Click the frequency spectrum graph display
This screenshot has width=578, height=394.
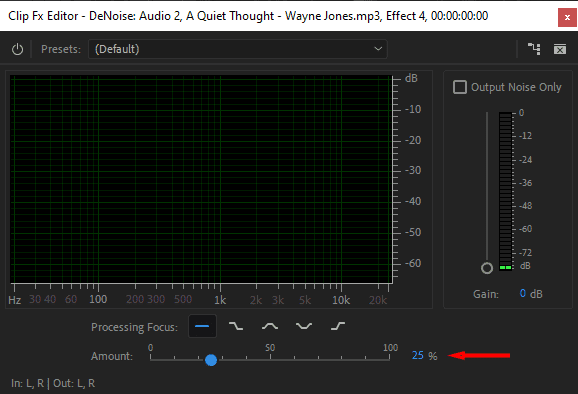[x=201, y=179]
